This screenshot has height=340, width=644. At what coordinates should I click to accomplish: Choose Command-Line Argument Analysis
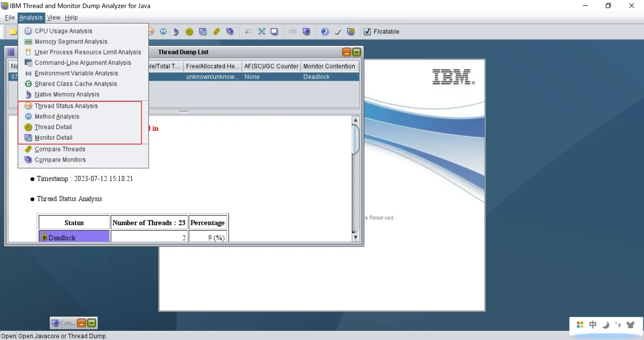(83, 62)
